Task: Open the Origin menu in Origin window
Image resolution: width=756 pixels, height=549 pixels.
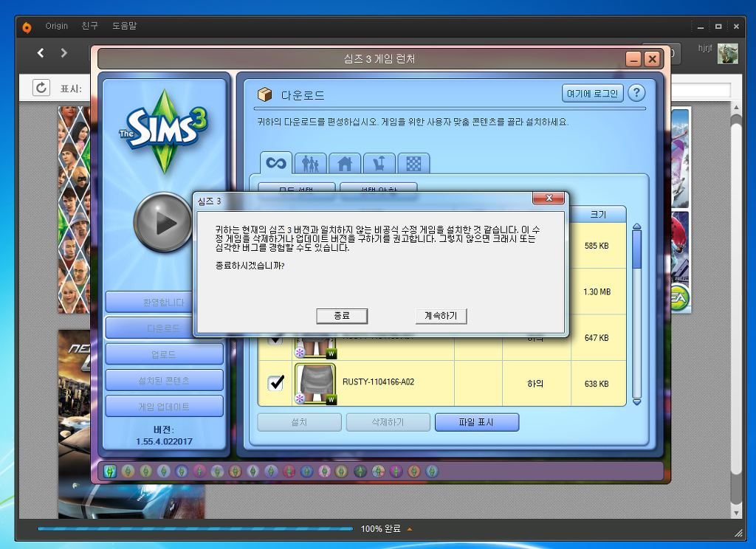Action: (56, 26)
